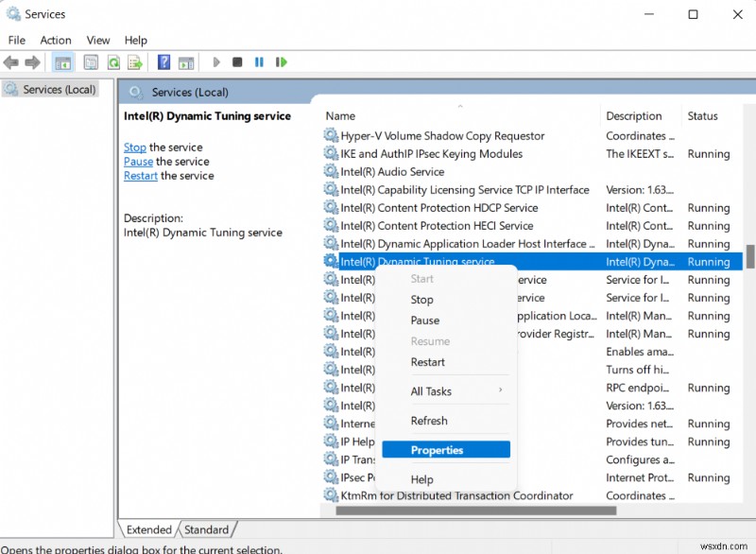The height and width of the screenshot is (554, 756).
Task: Open the Export List toolbar icon
Action: point(135,62)
